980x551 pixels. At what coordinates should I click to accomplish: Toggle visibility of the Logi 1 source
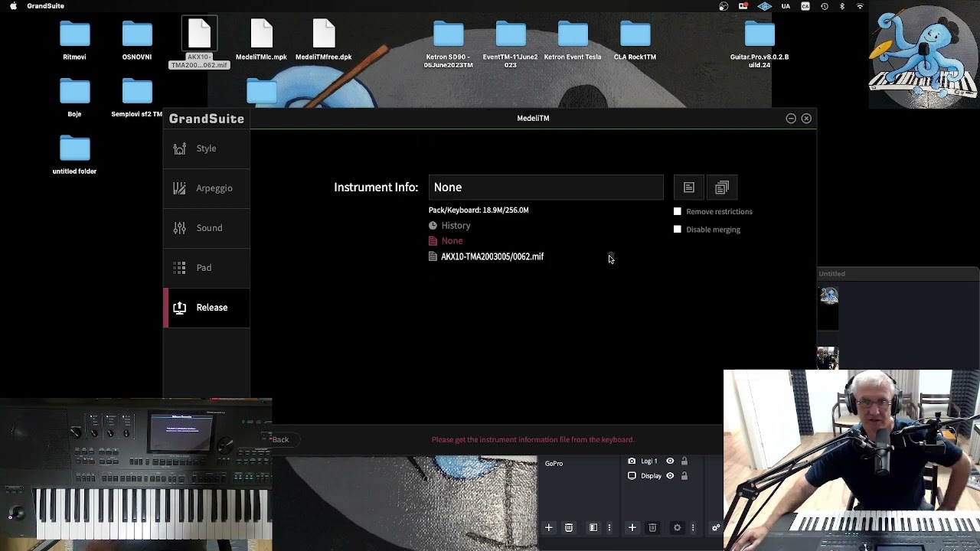tap(670, 461)
